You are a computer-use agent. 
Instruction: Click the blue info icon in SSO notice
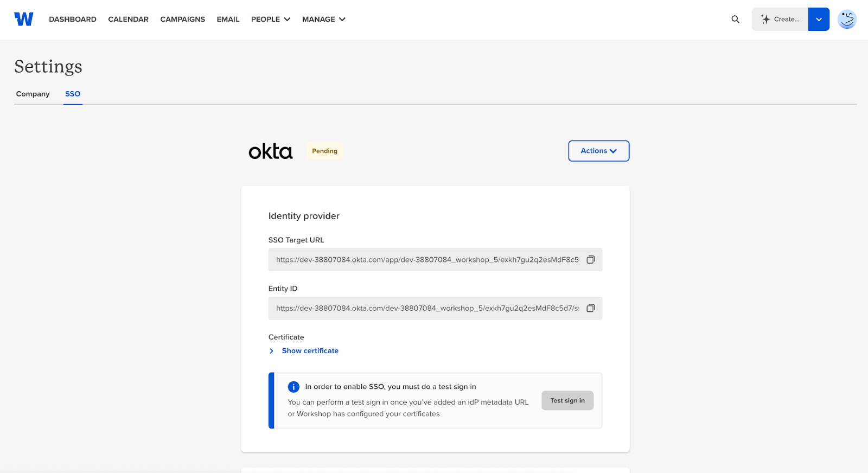click(x=293, y=387)
